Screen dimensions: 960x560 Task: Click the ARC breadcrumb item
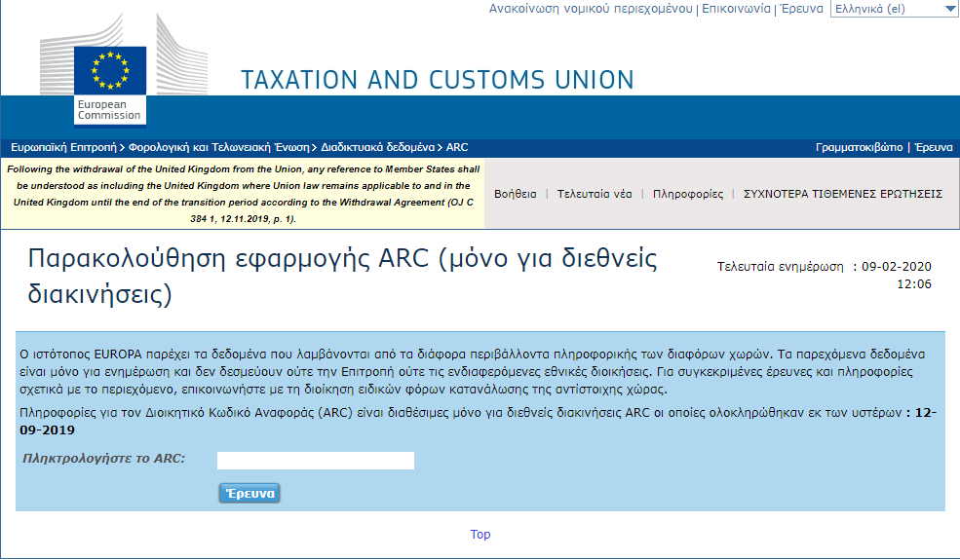click(x=457, y=147)
